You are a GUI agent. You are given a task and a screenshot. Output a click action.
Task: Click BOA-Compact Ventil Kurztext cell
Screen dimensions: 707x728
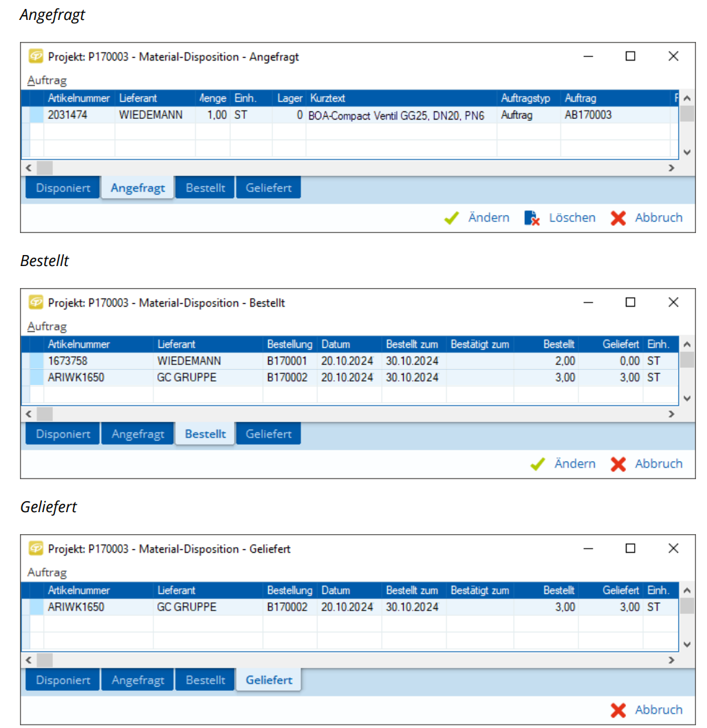[397, 115]
